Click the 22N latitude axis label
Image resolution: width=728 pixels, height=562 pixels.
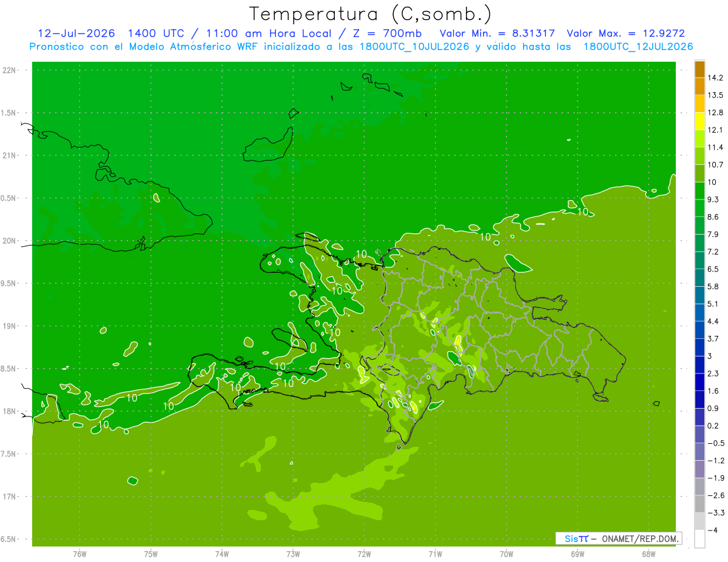(x=10, y=70)
